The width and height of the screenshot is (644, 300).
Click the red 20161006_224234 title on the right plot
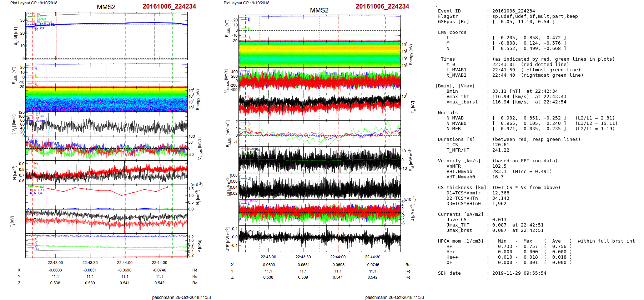click(x=382, y=6)
